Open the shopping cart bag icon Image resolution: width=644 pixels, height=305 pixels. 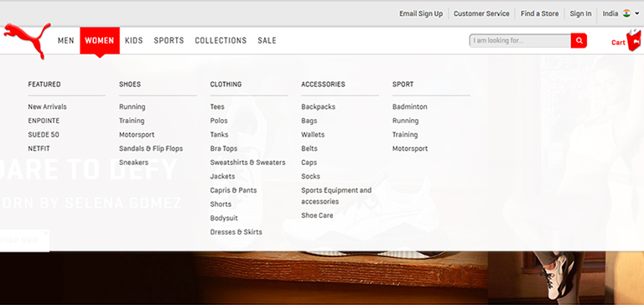[634, 40]
